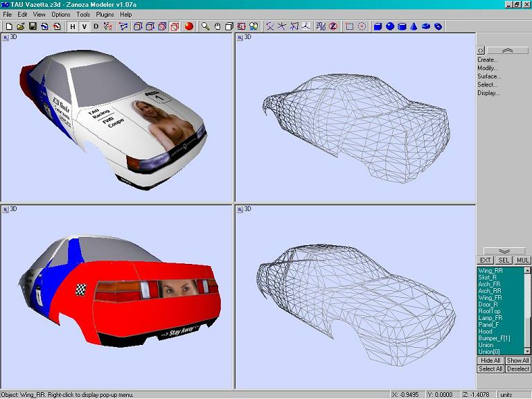Open the Plugins menu
This screenshot has width=532, height=399.
click(x=105, y=14)
